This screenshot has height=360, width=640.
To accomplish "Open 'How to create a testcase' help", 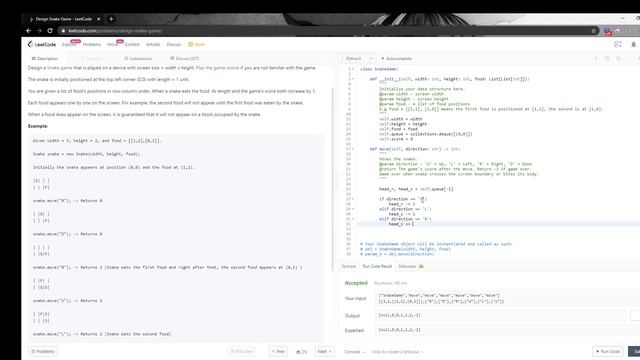I will click(397, 352).
